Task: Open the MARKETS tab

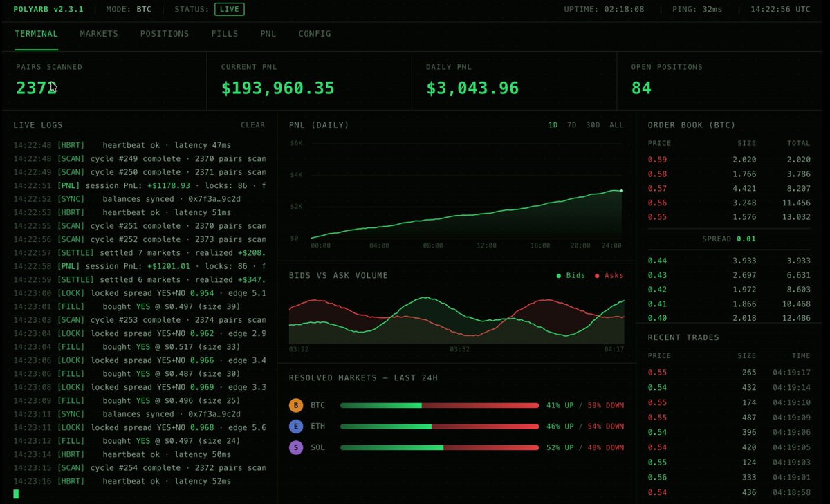Action: click(x=99, y=34)
